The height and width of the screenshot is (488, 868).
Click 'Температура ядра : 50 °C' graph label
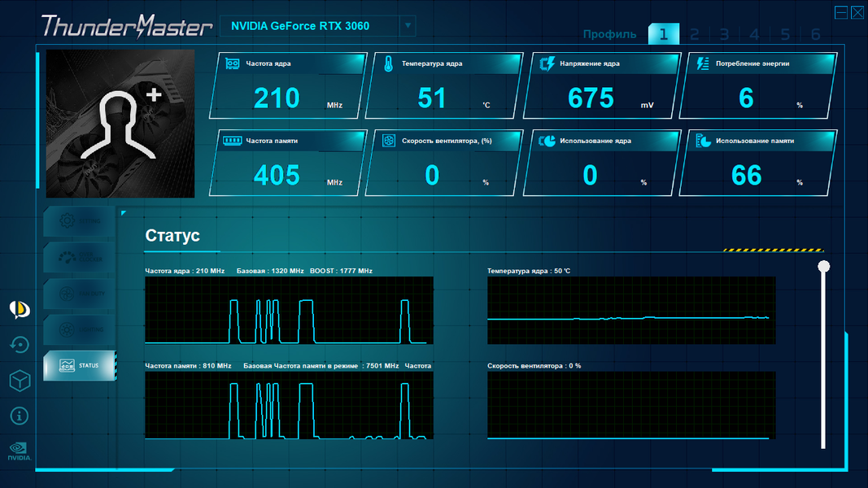529,271
